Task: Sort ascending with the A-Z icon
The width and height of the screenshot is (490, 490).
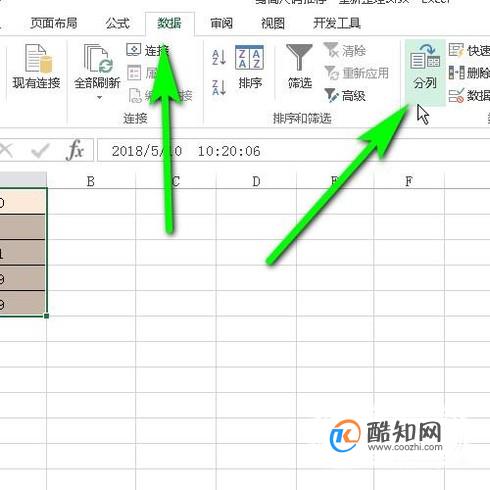Action: coord(219,57)
